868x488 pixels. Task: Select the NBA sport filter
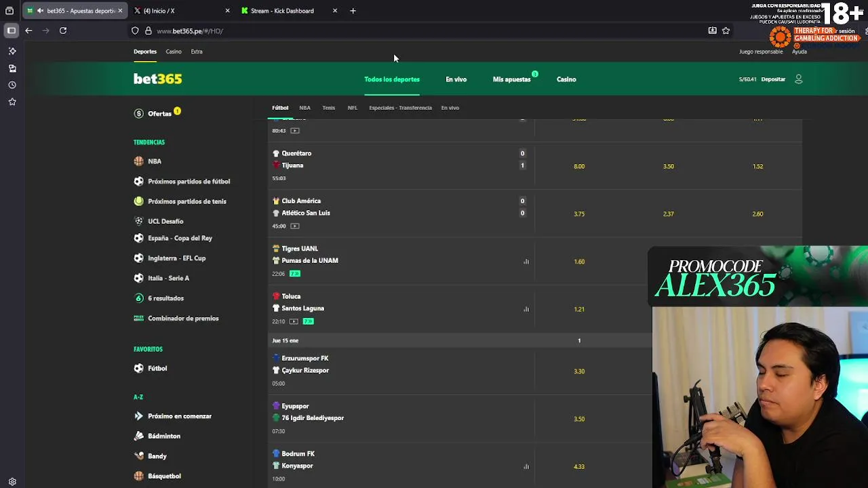(305, 108)
